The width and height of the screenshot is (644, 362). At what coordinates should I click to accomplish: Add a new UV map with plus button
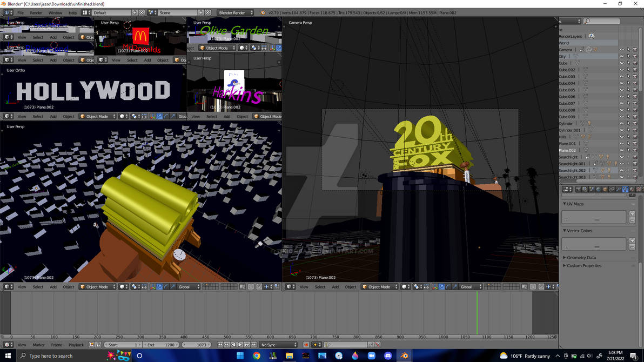click(632, 213)
